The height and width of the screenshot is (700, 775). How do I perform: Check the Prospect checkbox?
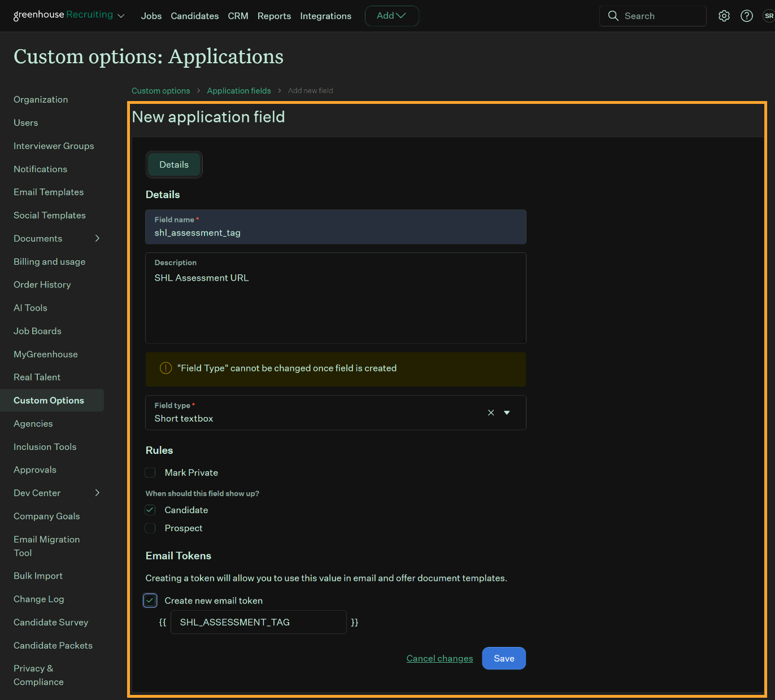pyautogui.click(x=150, y=528)
